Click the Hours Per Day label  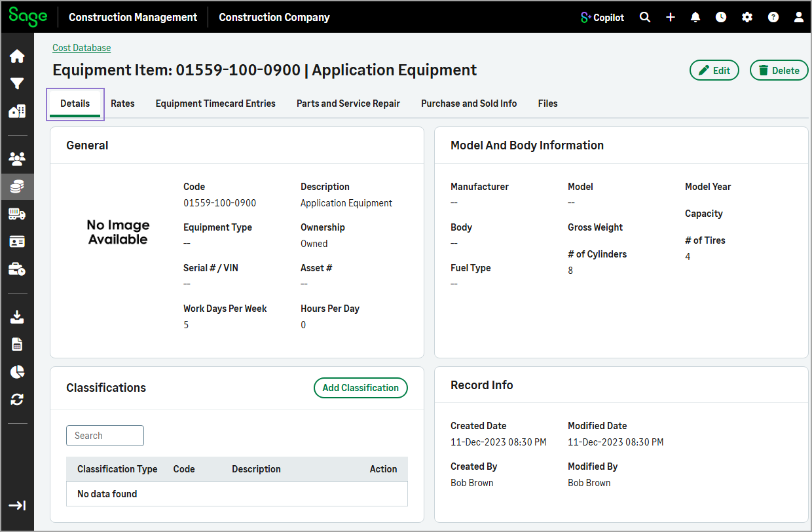[x=330, y=309]
